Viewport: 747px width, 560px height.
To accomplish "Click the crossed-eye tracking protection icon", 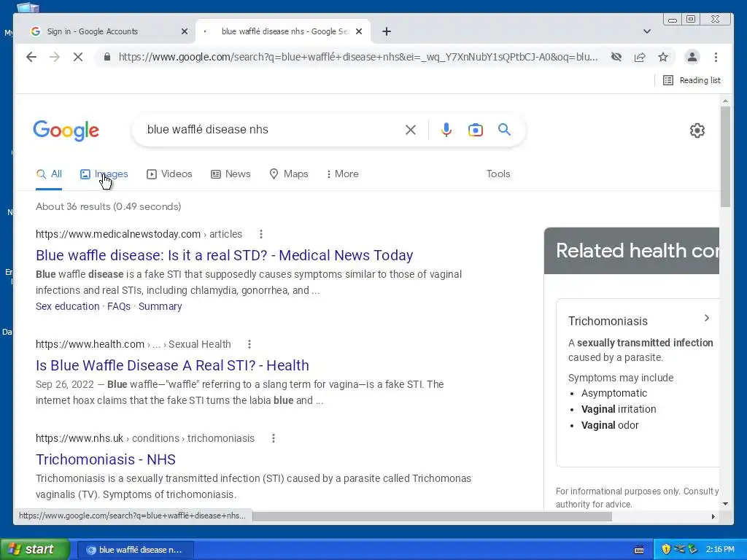I will [616, 57].
